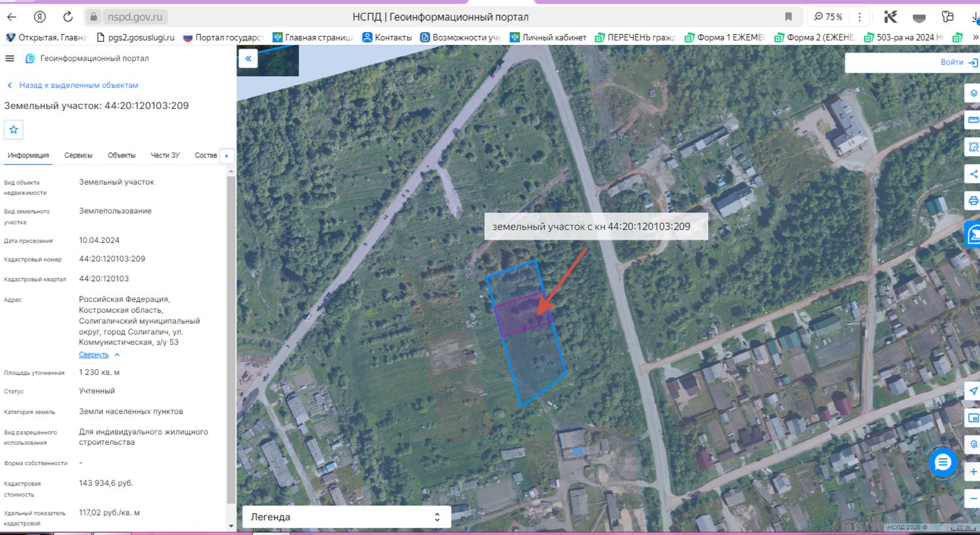This screenshot has width=980, height=535.
Task: Click the nspd.gov.ru address field
Action: (x=135, y=17)
